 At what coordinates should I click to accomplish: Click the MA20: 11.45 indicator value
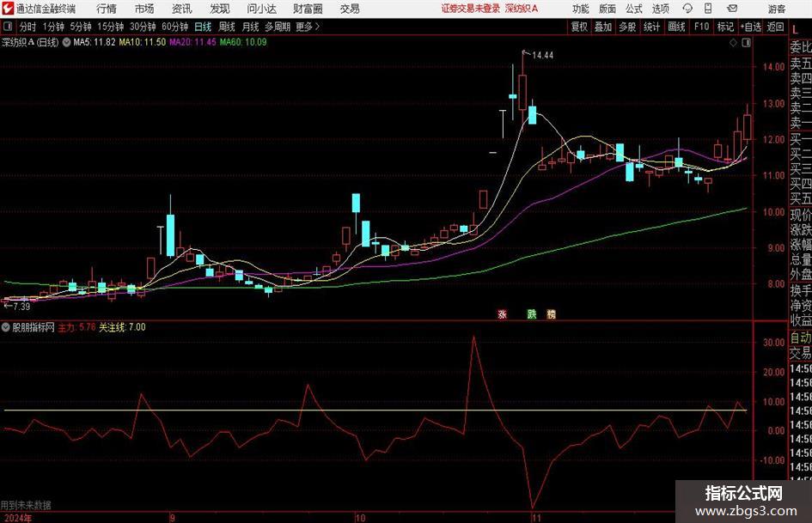point(192,42)
